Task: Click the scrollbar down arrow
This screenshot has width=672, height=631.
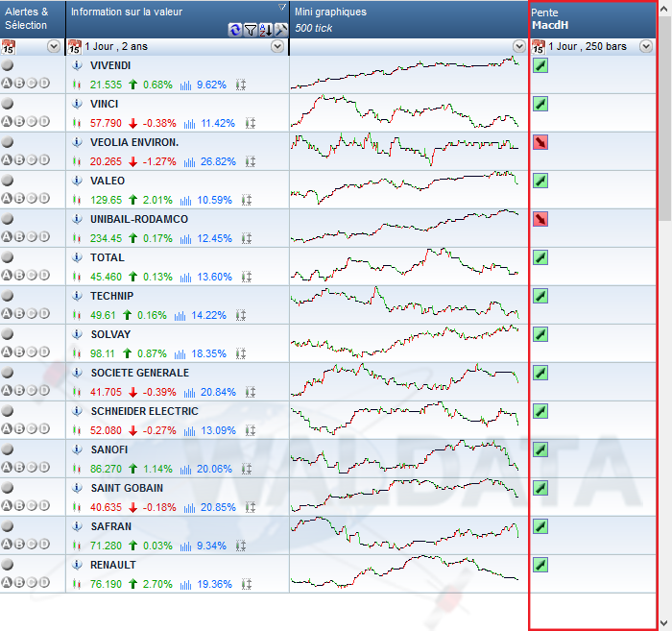Action: tap(665, 623)
